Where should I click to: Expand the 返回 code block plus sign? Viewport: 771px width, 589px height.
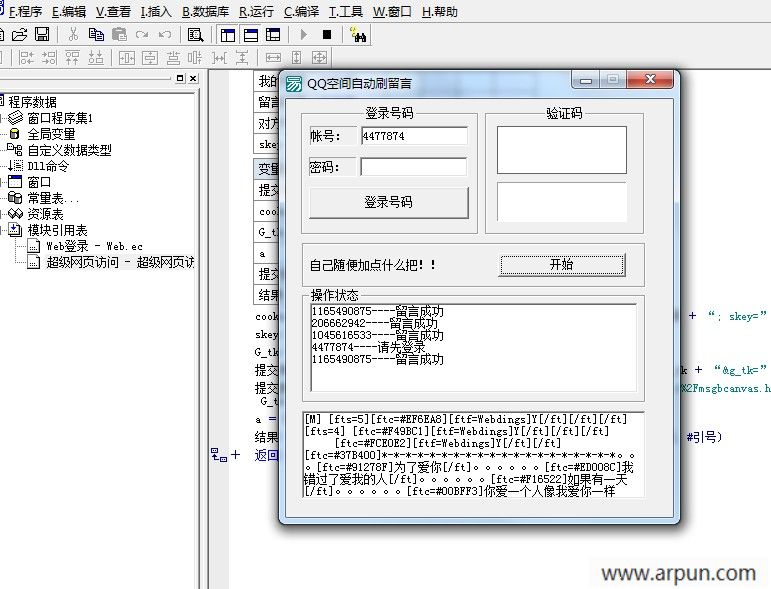[x=236, y=455]
